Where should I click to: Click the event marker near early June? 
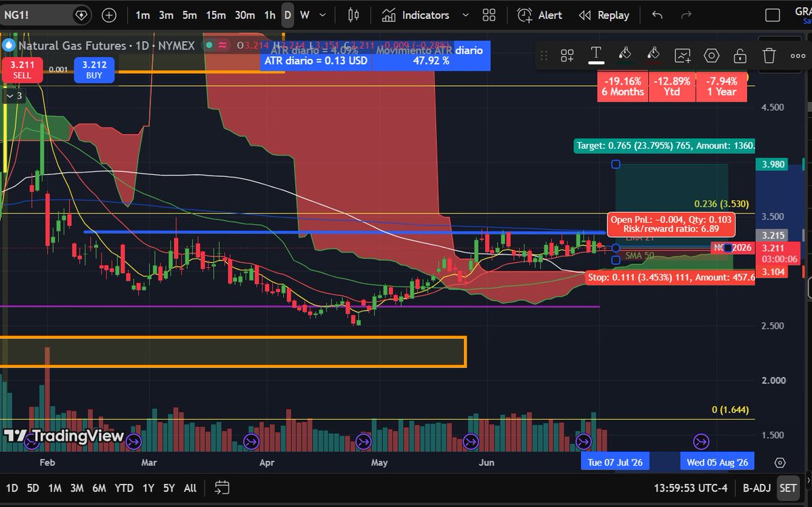coord(471,442)
